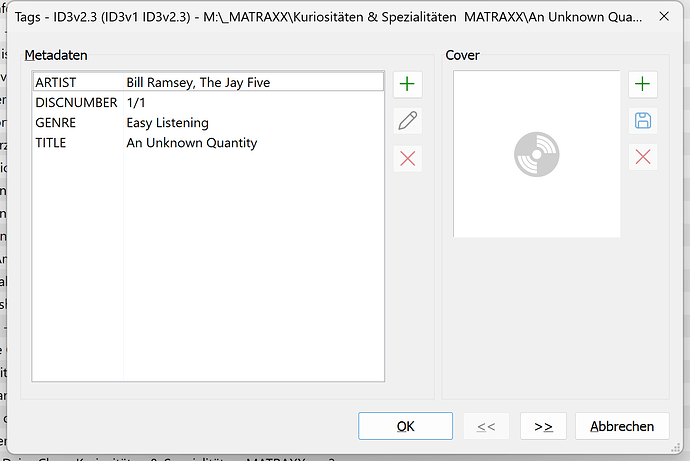Select the ARTIST tag name
The height and width of the screenshot is (461, 690).
click(56, 82)
